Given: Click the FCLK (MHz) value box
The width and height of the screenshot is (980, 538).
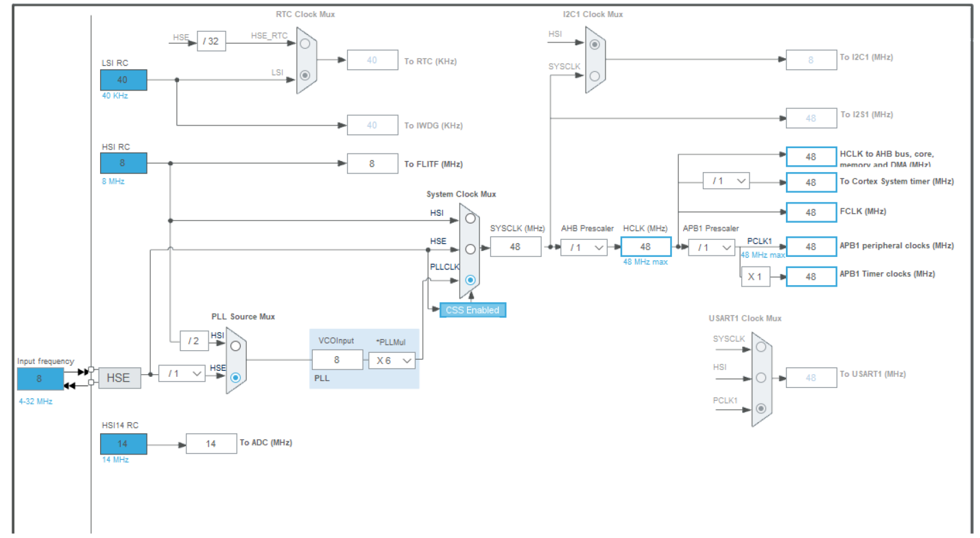Looking at the screenshot, I should (811, 212).
